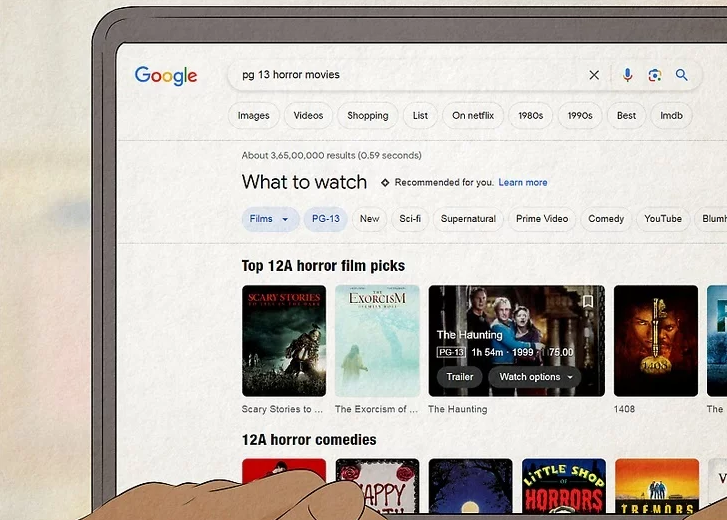The width and height of the screenshot is (727, 520).
Task: Click The Haunting title under the card
Action: click(x=458, y=409)
